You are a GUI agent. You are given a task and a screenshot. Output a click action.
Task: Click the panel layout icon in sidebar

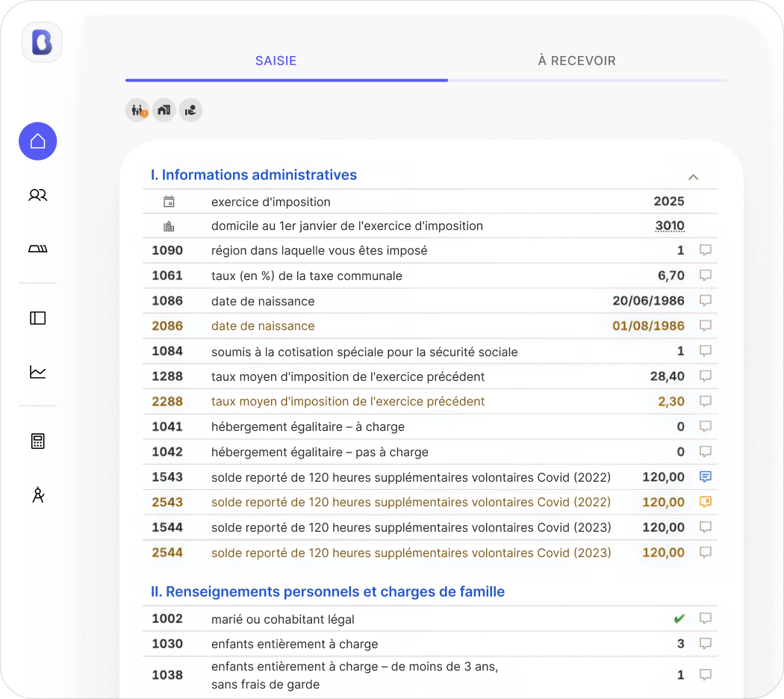(38, 318)
